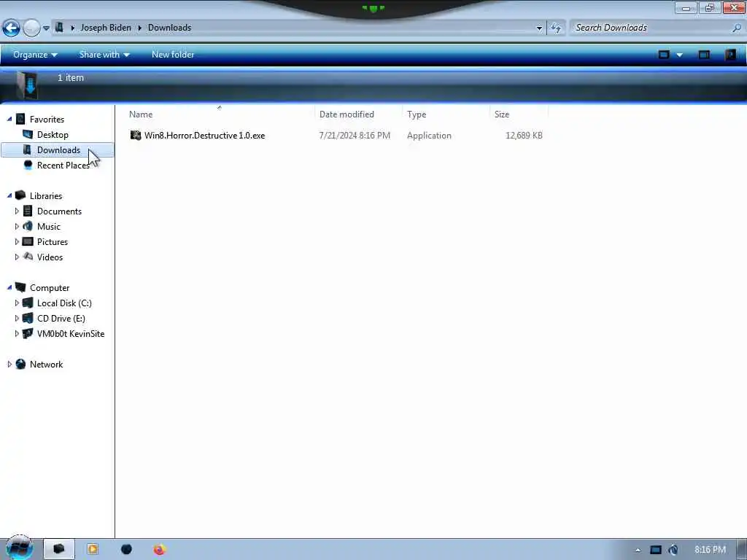Click the Downloads breadcrumb in address bar
Viewport: 747px width, 560px height.
(x=169, y=28)
